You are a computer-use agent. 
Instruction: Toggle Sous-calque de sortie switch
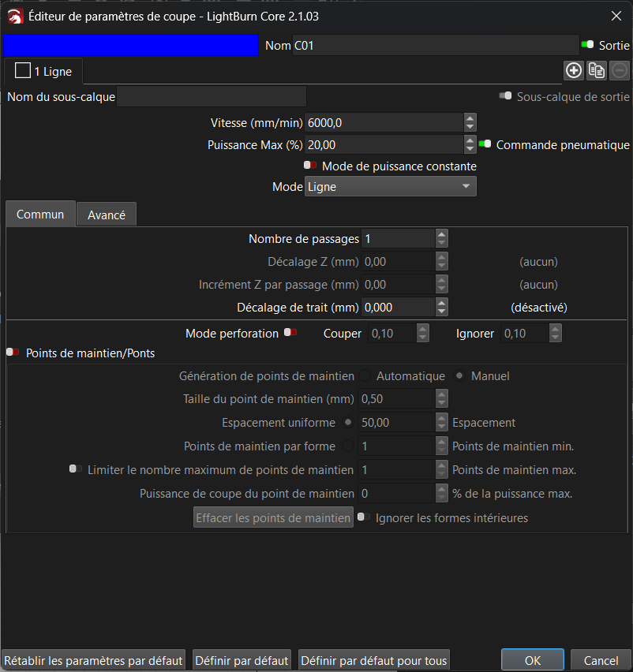[x=505, y=95]
